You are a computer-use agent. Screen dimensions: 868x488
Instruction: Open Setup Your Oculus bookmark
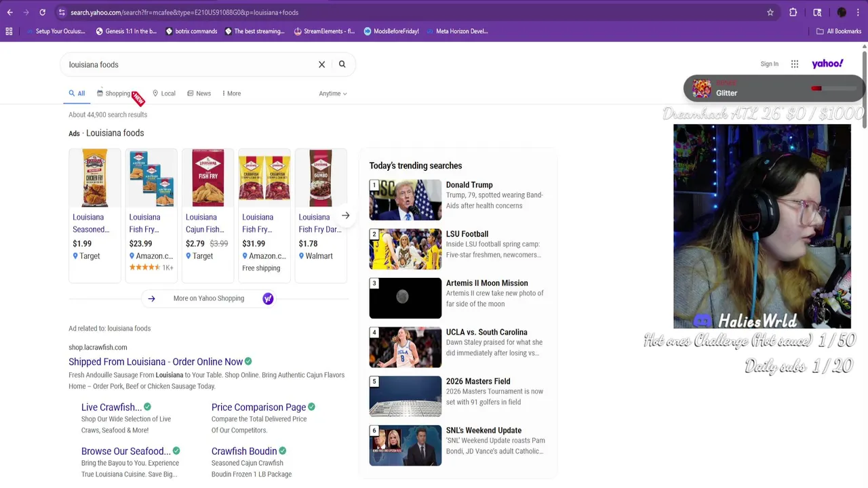(x=55, y=31)
